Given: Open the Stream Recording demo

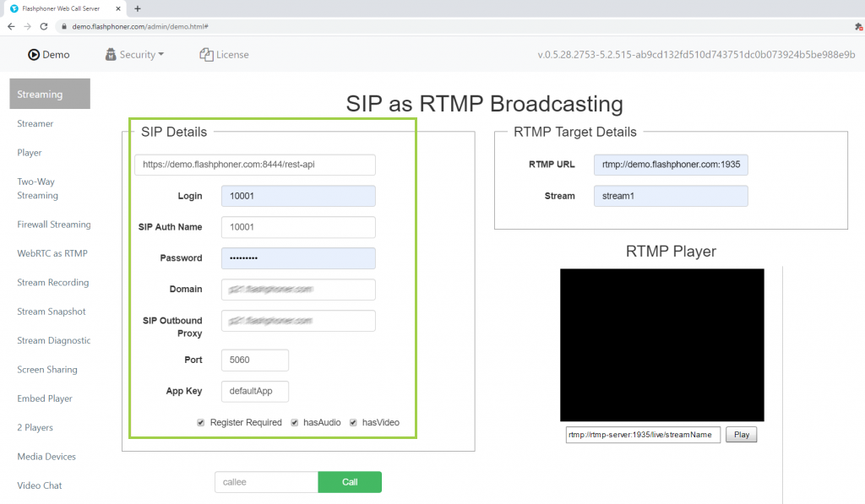Looking at the screenshot, I should coord(53,282).
